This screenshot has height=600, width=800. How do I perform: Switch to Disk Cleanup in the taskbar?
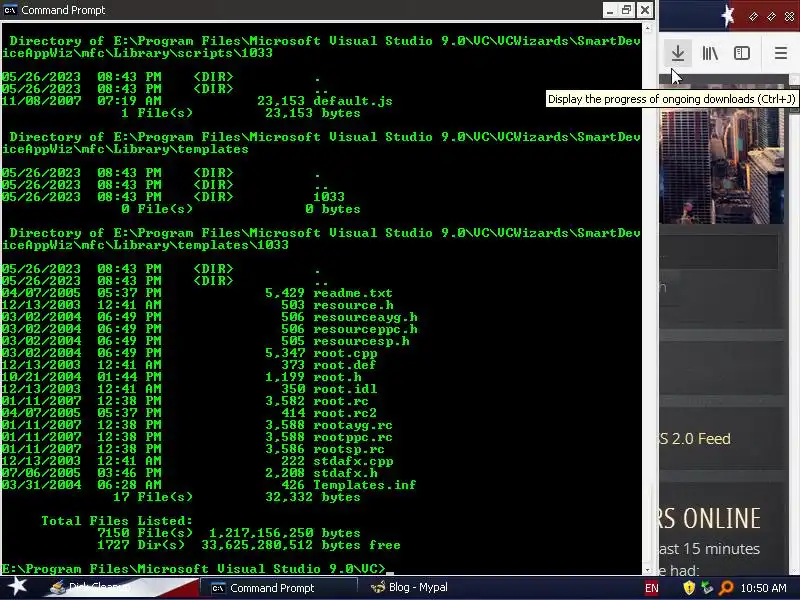pyautogui.click(x=99, y=588)
